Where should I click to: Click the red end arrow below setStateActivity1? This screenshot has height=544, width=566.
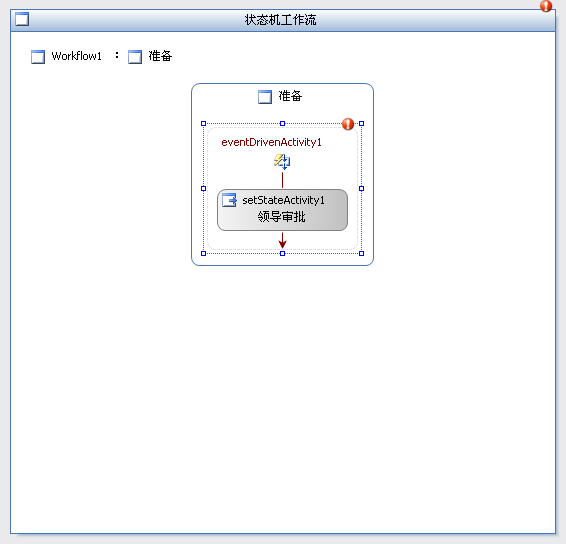click(282, 240)
